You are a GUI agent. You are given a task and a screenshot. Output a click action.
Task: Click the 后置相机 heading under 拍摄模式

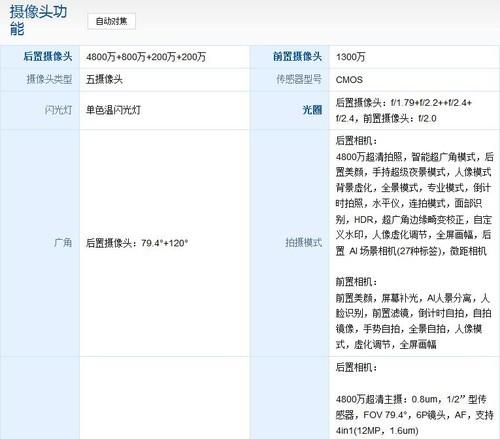click(356, 140)
